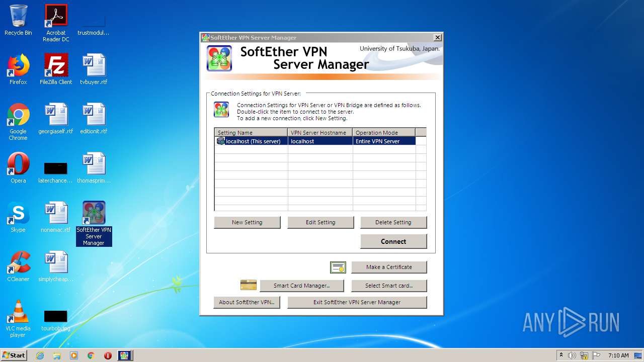Screen dimensions: 644x362
Task: Click the Edit Setting button
Action: (x=320, y=222)
